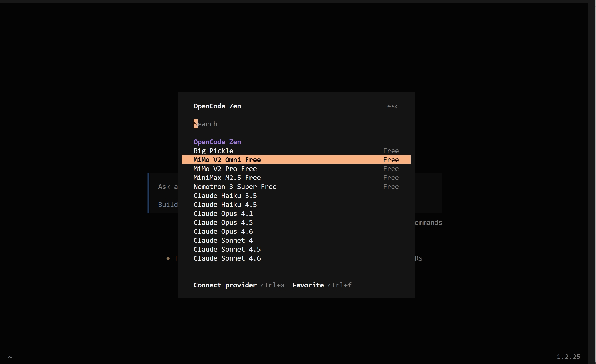Choose Claude Haiku 3.5 model
This screenshot has width=596, height=364.
click(x=296, y=196)
